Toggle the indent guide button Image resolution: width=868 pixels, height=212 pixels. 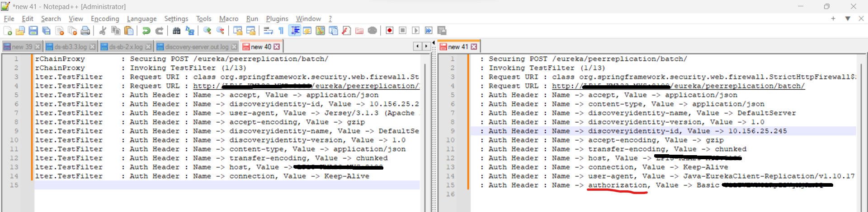click(295, 31)
